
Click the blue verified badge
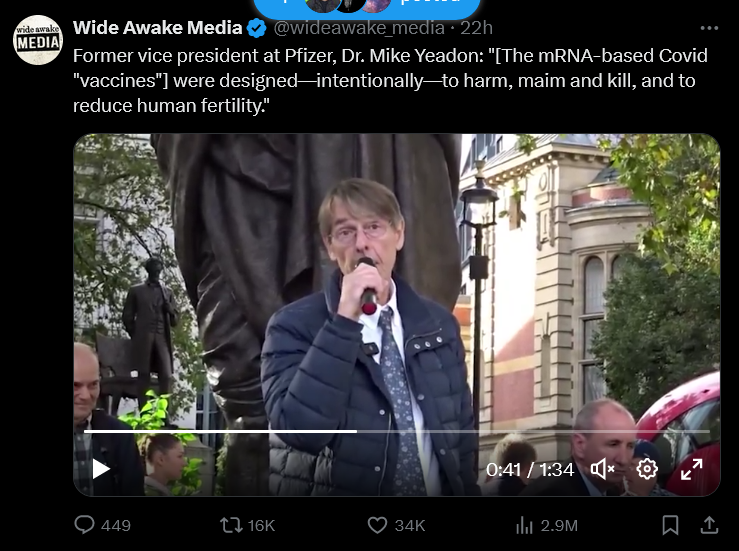point(257,28)
